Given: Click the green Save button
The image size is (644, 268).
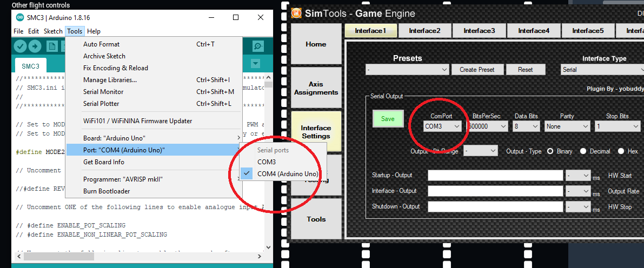Looking at the screenshot, I should tap(388, 119).
